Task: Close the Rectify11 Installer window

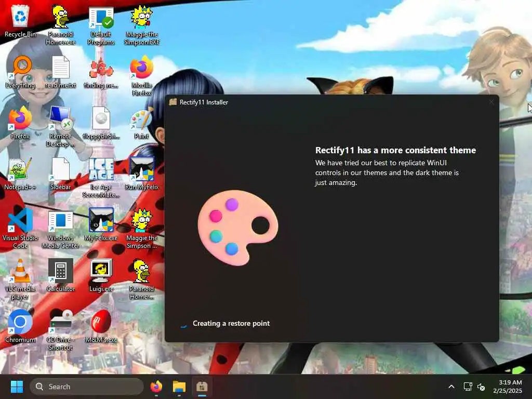Action: (x=491, y=102)
